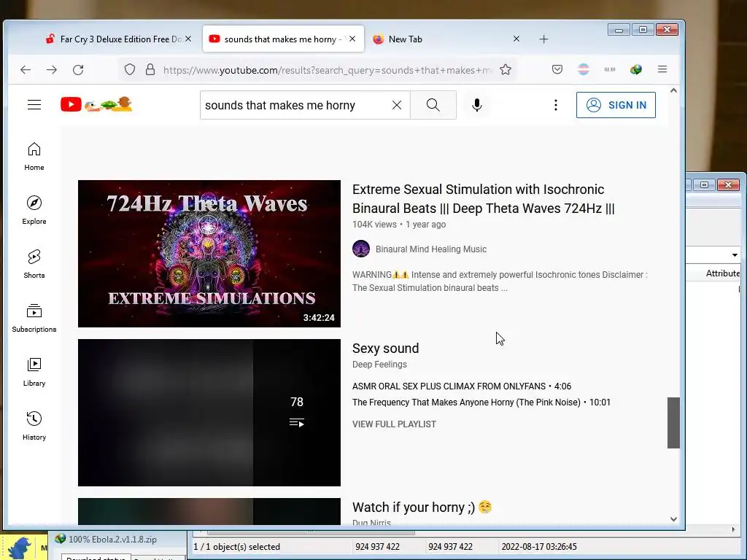Open History in YouTube sidebar
747x560 pixels.
(x=34, y=426)
